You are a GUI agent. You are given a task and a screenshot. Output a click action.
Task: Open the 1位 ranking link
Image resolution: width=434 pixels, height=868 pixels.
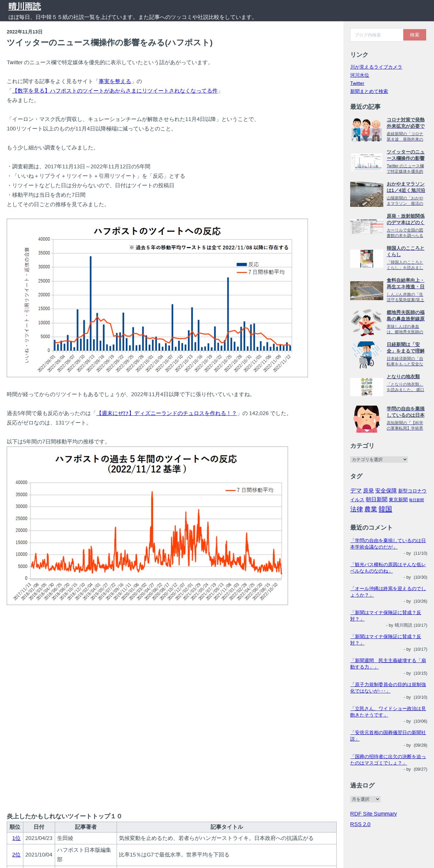[x=16, y=838]
